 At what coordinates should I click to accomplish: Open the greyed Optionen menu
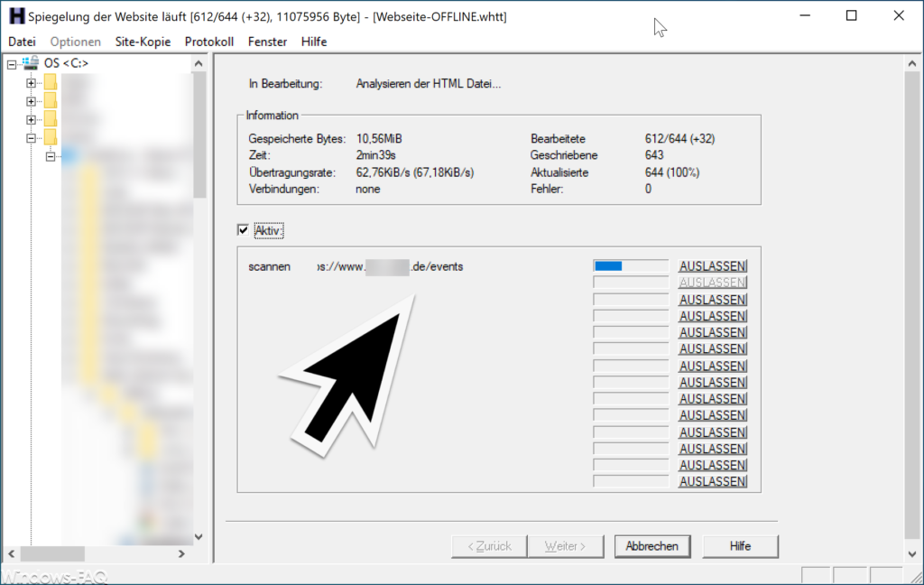[76, 42]
